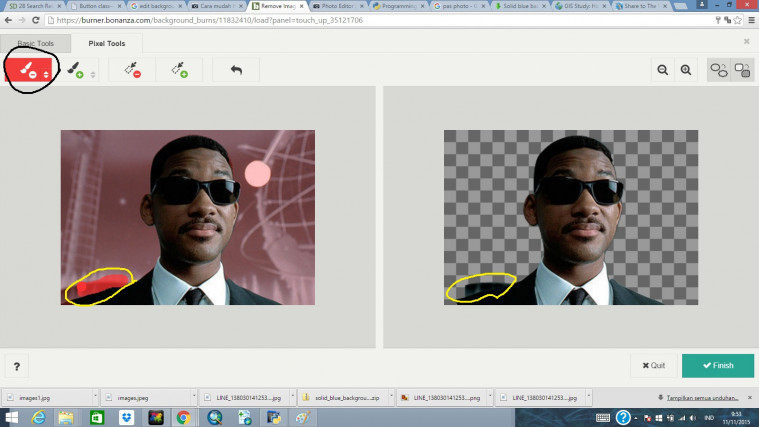Open the on-screen keyboard tray icon
This screenshot has height=427, width=759.
pos(603,418)
